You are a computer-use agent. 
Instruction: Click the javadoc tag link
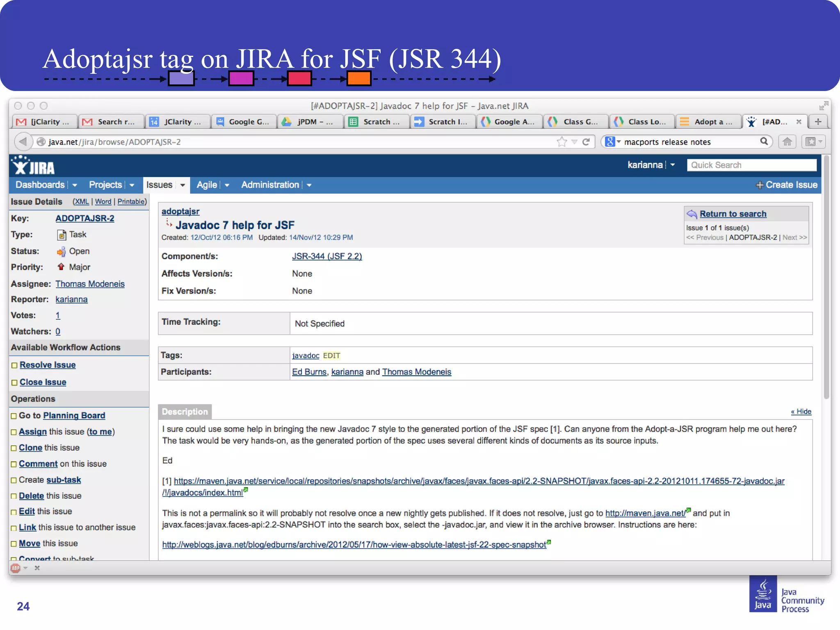306,356
